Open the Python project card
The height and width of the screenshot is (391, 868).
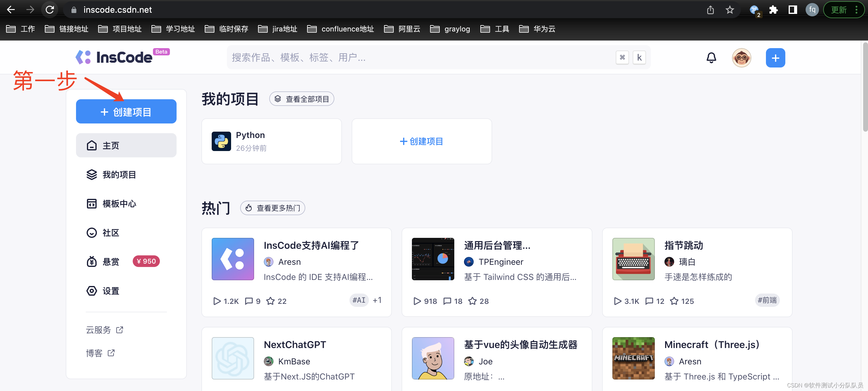(x=271, y=141)
